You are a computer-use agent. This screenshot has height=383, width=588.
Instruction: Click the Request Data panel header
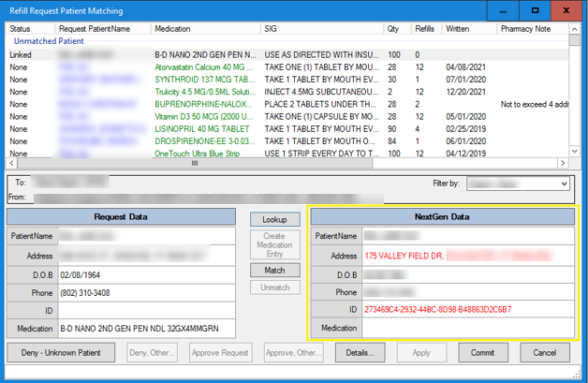point(121,217)
